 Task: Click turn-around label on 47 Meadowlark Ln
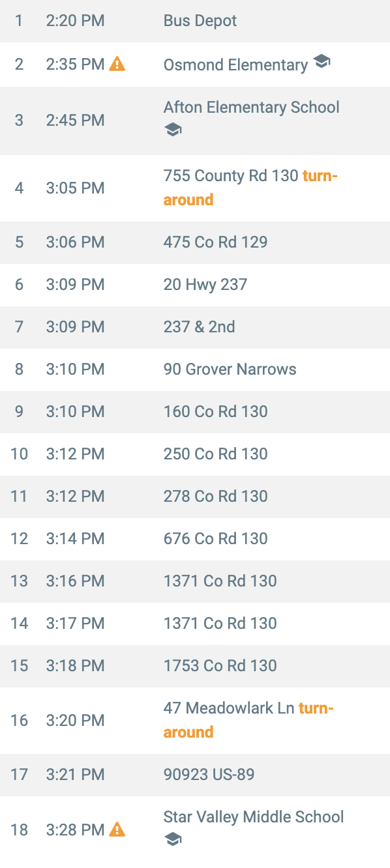coord(248,720)
